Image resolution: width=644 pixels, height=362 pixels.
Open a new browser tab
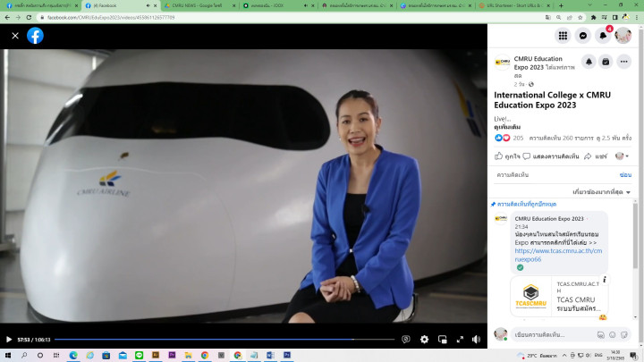tap(561, 5)
